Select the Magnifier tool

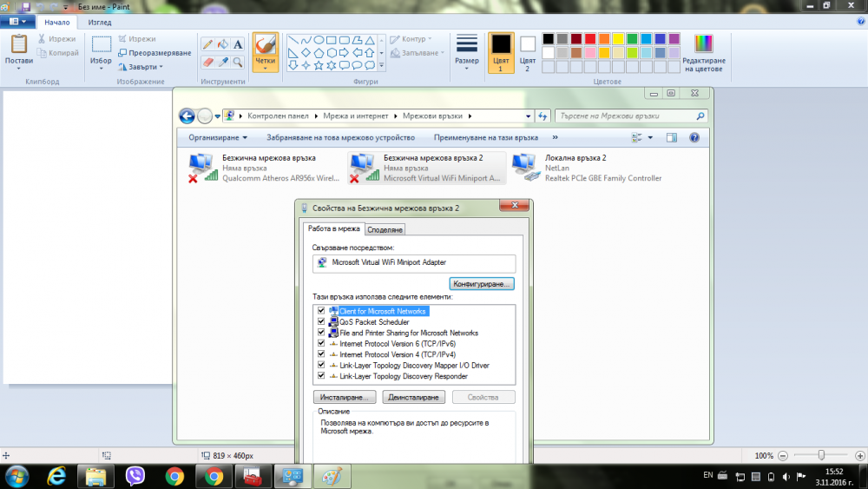(238, 62)
